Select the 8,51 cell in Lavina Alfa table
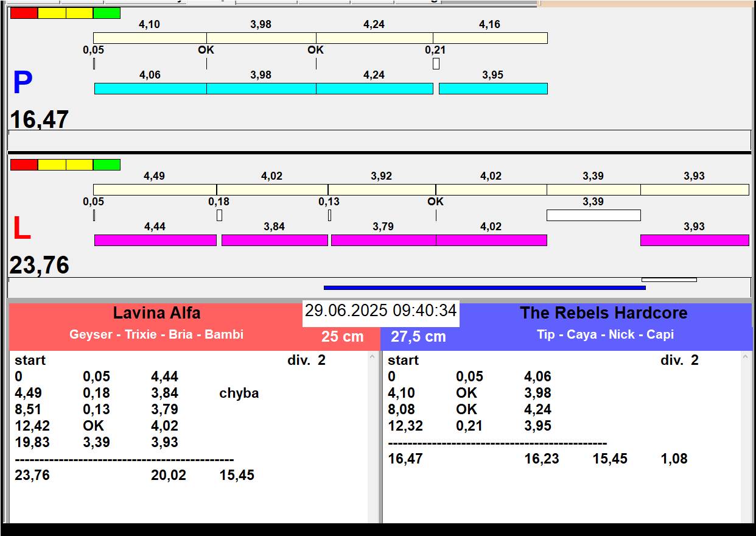This screenshot has width=756, height=536. (29, 410)
